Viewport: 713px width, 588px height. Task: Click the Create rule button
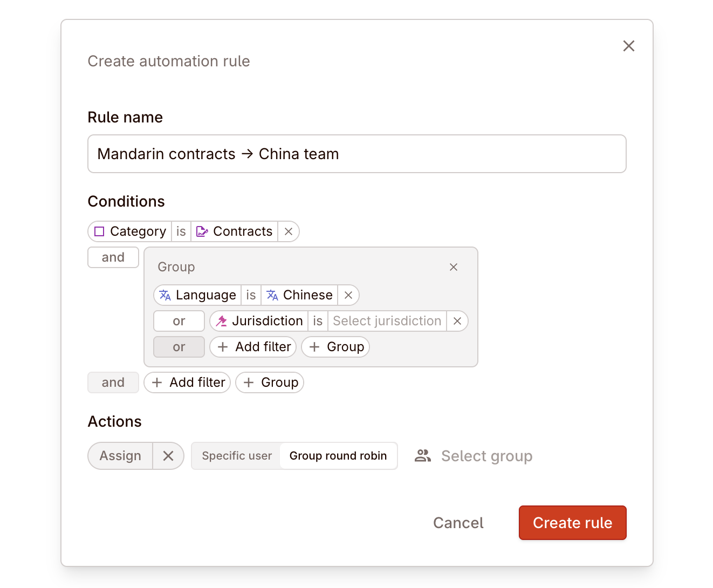pos(572,522)
